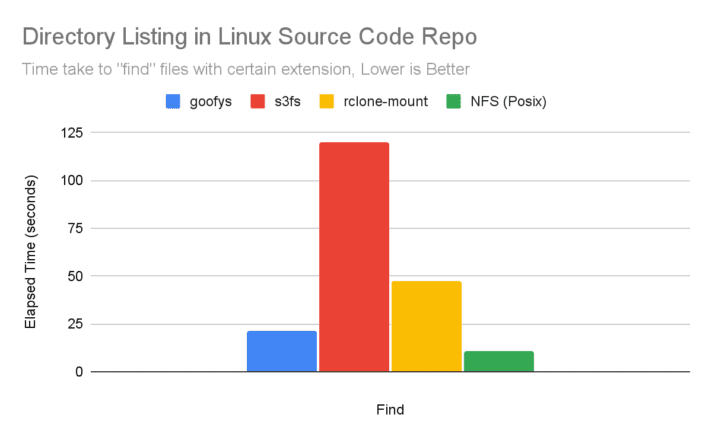This screenshot has width=712, height=440.
Task: Click the short green NFS bar
Action: click(498, 361)
